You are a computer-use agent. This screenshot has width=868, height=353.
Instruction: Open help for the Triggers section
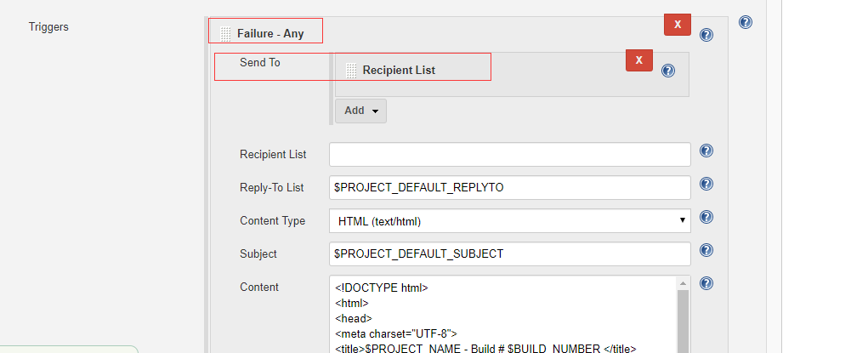coord(746,22)
